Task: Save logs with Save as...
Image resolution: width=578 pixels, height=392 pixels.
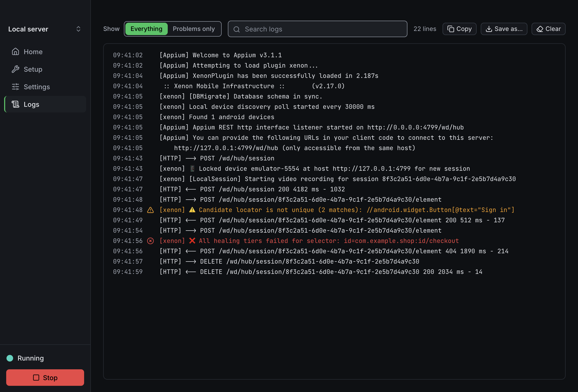Action: coord(504,29)
